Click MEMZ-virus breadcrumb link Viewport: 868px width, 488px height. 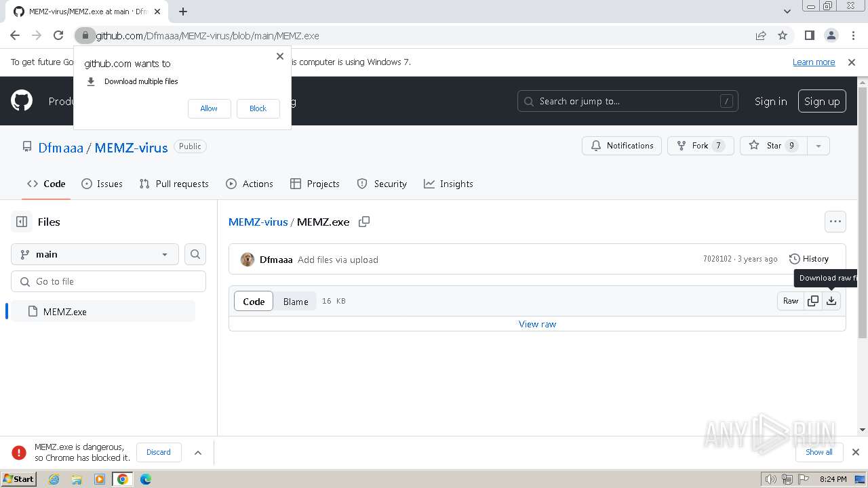(x=258, y=222)
